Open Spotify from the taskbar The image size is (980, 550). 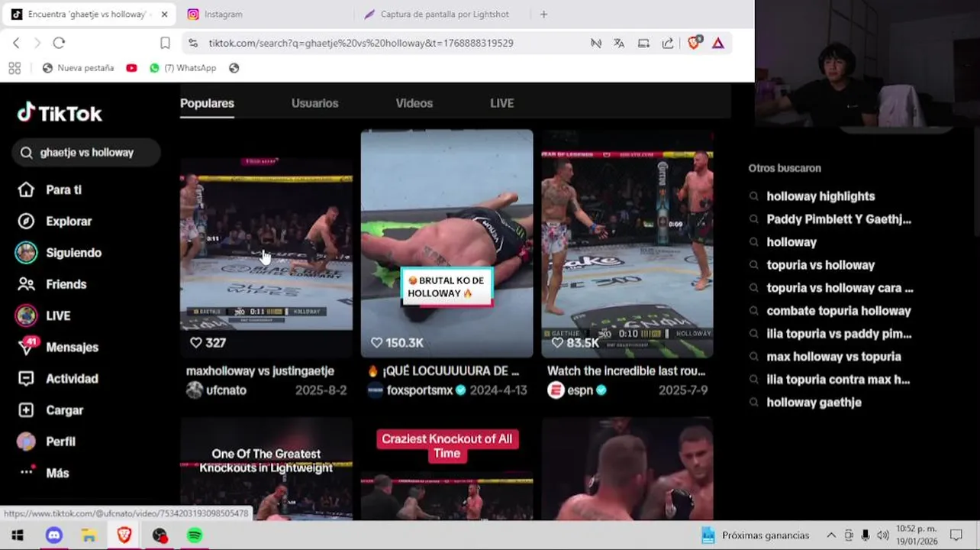pyautogui.click(x=195, y=535)
